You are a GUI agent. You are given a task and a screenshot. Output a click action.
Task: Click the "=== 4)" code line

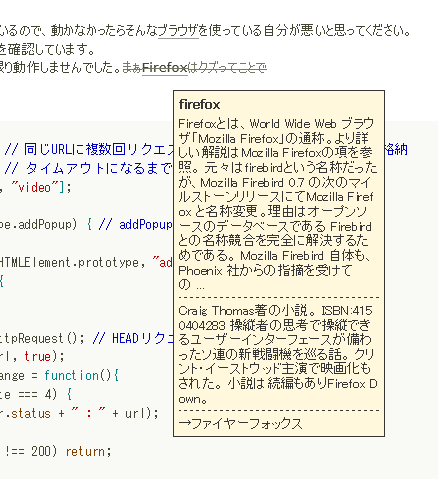[x=36, y=395]
